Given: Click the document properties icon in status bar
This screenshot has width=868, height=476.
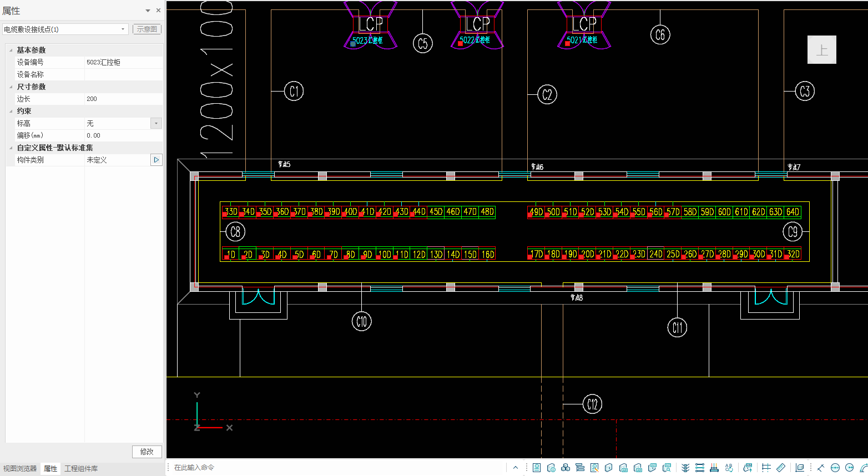Looking at the screenshot, I should pyautogui.click(x=537, y=468).
